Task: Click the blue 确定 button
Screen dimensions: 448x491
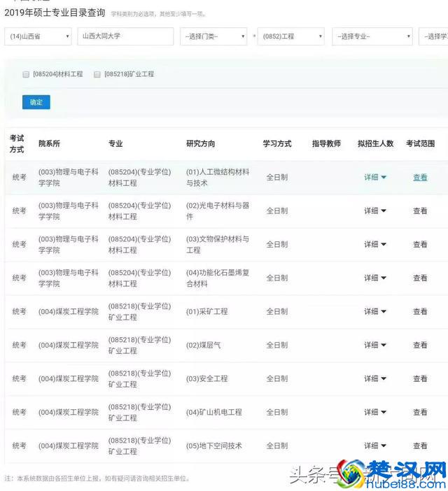Action: (x=36, y=102)
